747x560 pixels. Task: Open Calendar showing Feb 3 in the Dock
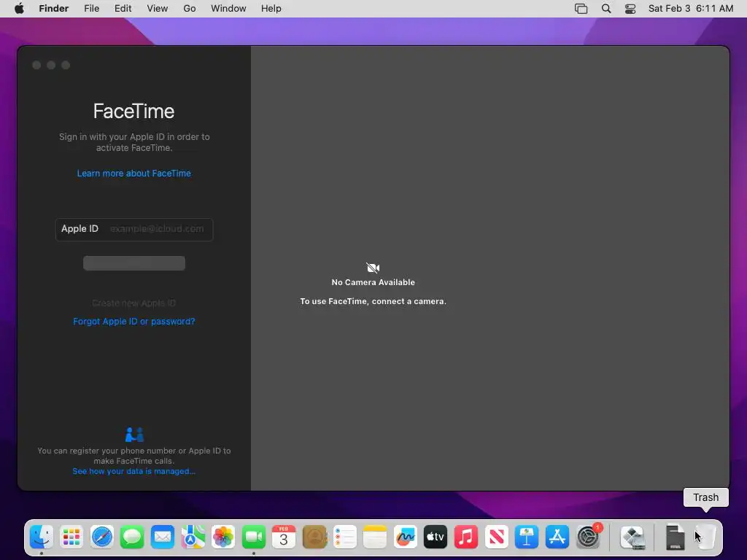pyautogui.click(x=284, y=537)
